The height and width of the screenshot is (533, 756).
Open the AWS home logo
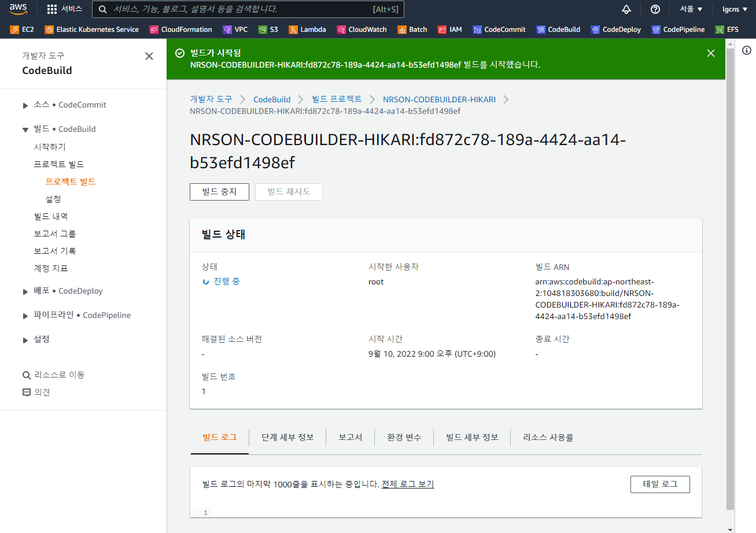pyautogui.click(x=19, y=9)
